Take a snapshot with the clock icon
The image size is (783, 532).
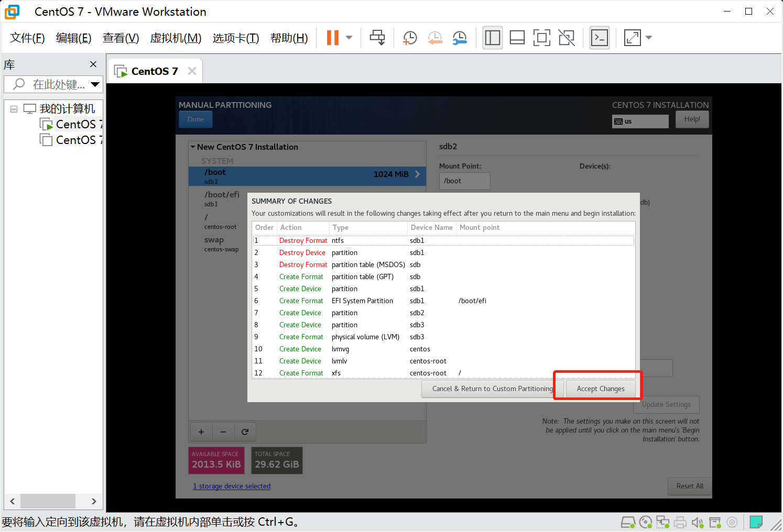[410, 38]
